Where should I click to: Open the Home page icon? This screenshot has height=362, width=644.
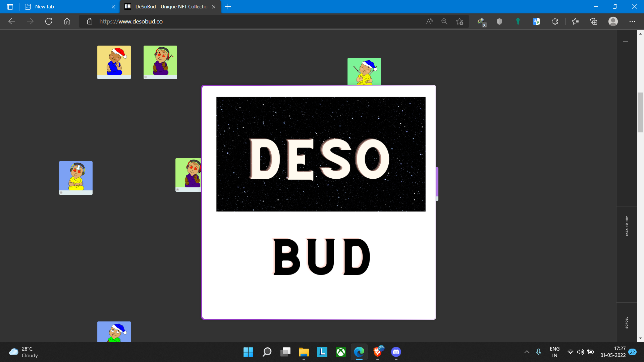(x=67, y=21)
